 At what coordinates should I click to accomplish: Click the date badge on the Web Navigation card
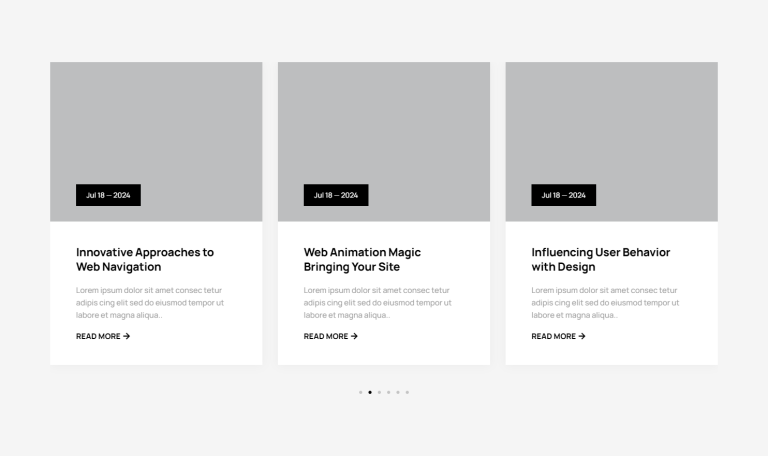coord(108,195)
